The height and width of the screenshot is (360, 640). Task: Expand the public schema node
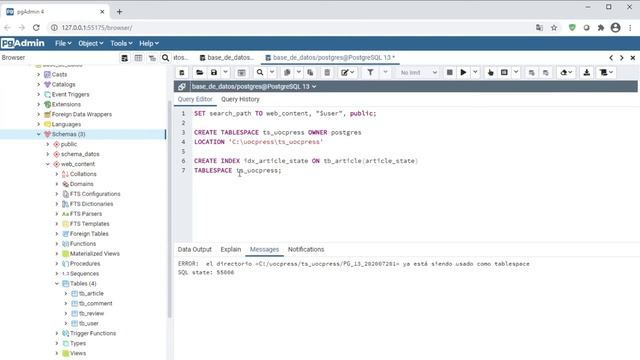[x=48, y=144]
